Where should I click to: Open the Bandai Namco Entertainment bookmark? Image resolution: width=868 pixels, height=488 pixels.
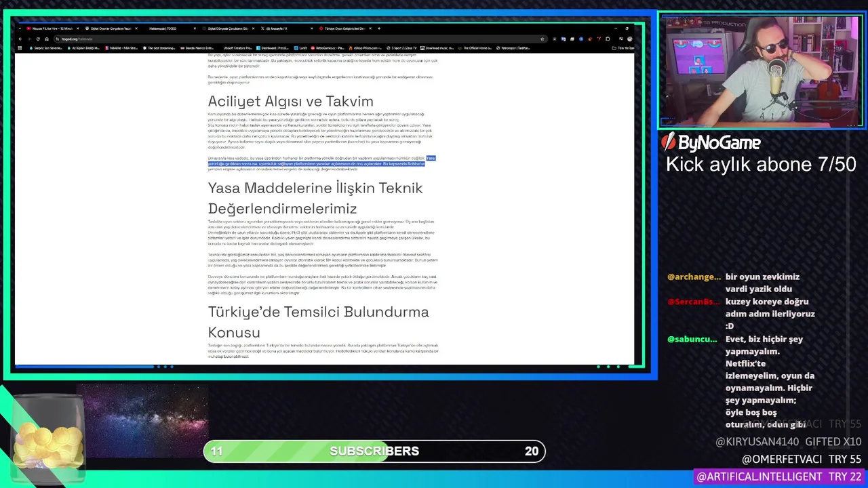[197, 48]
